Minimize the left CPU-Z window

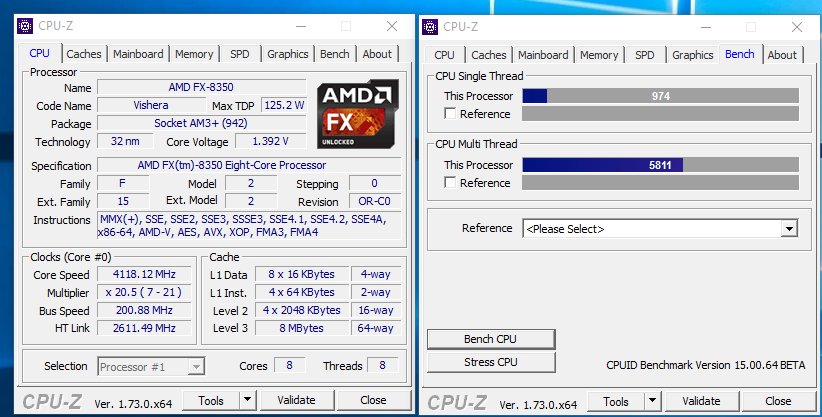coord(301,26)
